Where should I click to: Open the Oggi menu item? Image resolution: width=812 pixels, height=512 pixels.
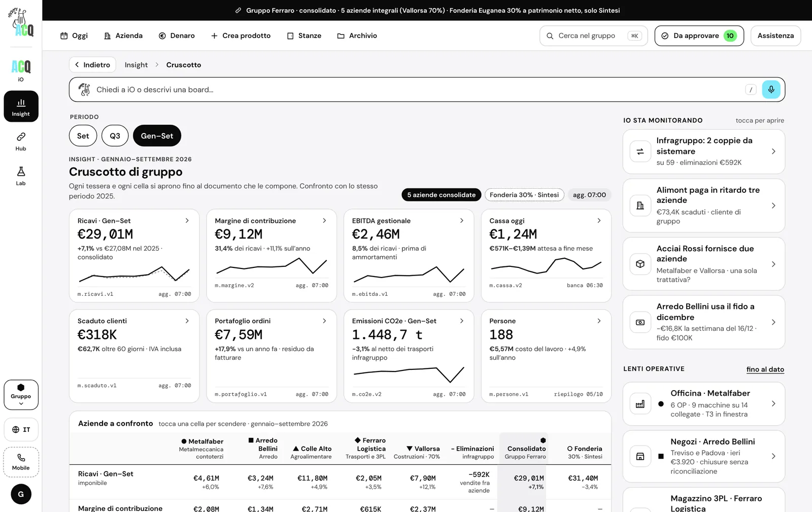[74, 36]
